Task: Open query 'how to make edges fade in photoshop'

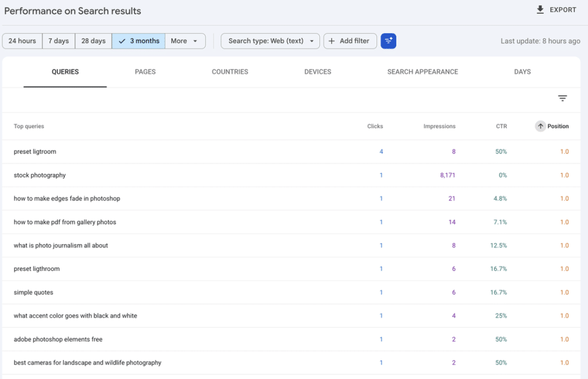Action: 67,198
